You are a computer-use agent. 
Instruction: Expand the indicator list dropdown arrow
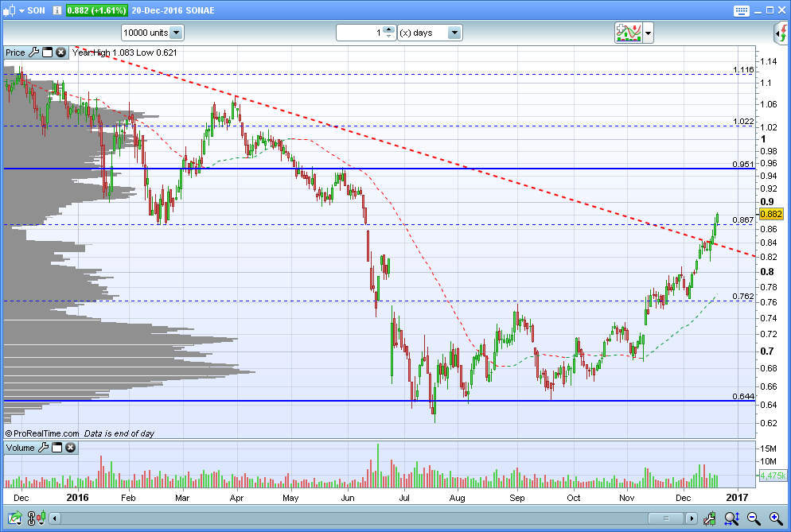pyautogui.click(x=649, y=33)
